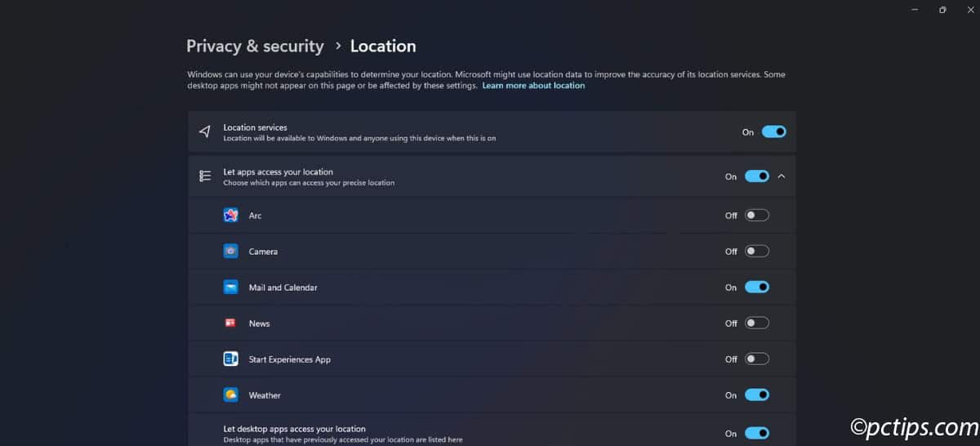
Task: Enable location access for Arc
Action: point(757,216)
